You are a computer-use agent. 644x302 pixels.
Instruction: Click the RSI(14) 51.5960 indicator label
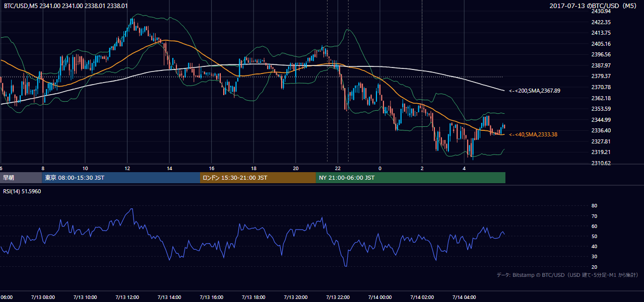[x=22, y=192]
